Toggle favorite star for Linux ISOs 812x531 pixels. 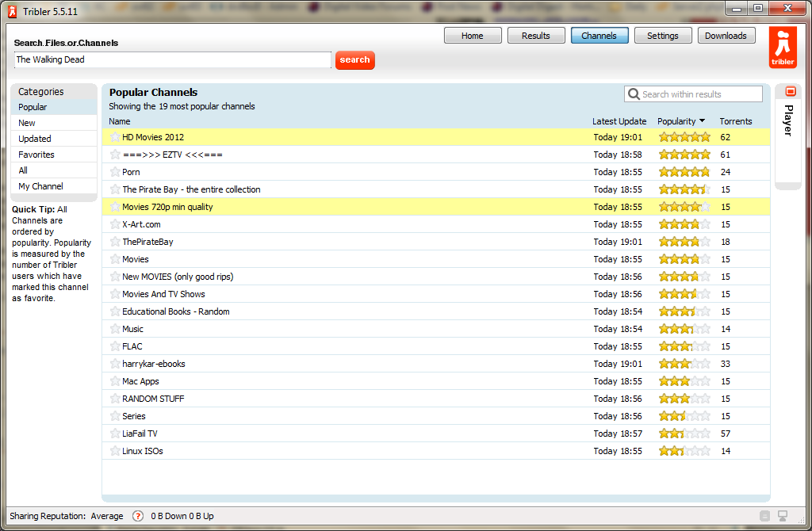(x=115, y=451)
